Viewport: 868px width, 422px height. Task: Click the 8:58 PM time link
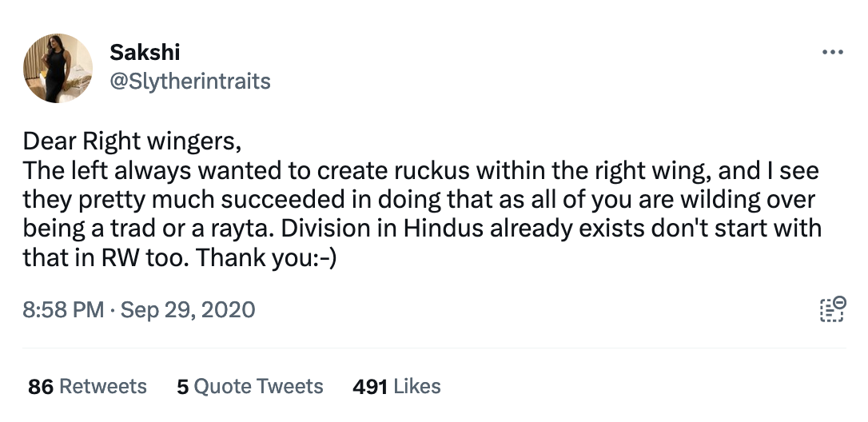coord(63,309)
